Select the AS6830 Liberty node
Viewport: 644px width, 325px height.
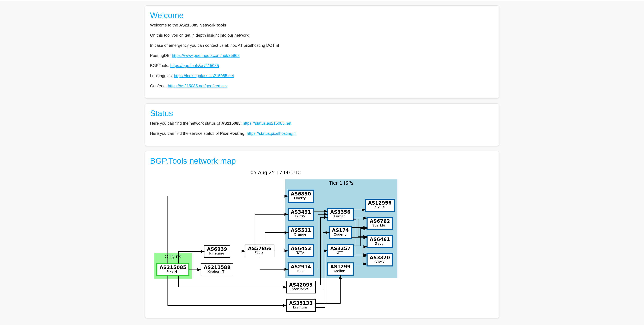tap(301, 196)
